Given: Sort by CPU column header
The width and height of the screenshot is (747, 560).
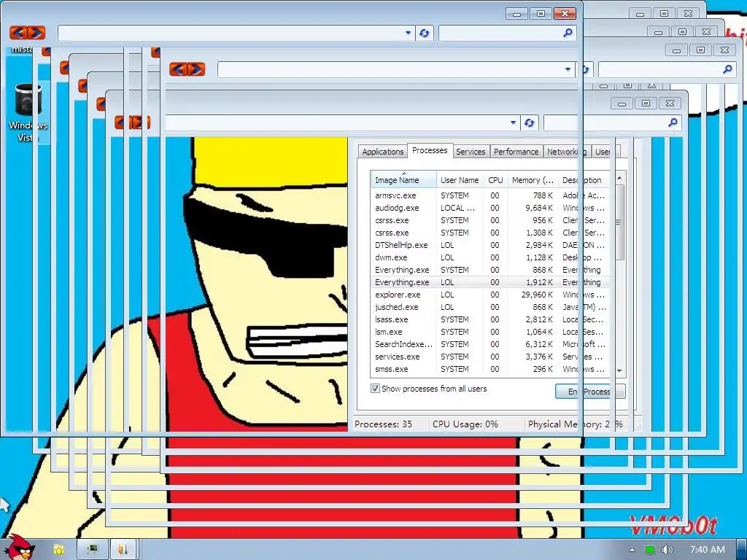Looking at the screenshot, I should click(x=495, y=180).
